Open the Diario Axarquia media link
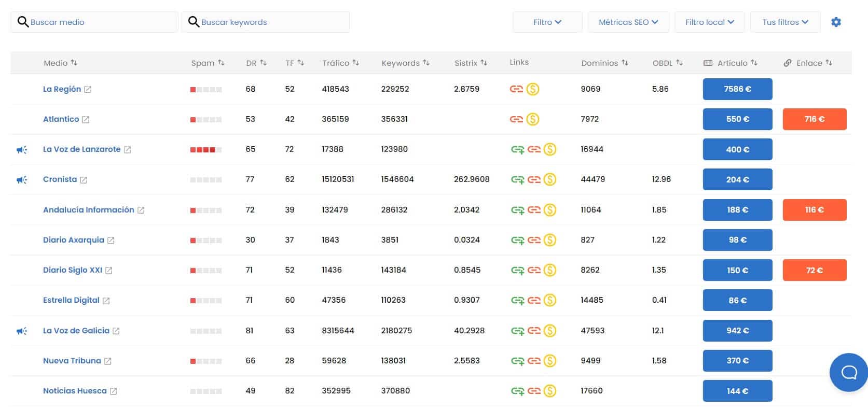Screen dimensions: 868x409 point(74,240)
